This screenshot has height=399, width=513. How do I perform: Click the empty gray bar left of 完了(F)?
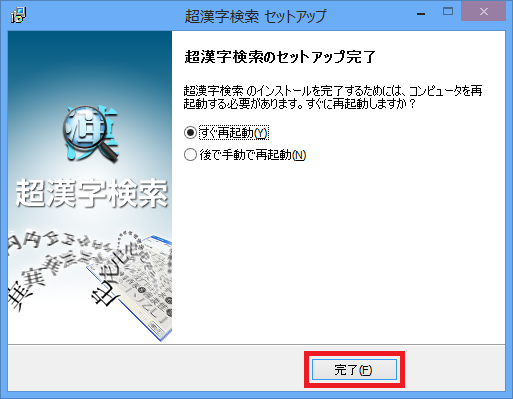[156, 369]
